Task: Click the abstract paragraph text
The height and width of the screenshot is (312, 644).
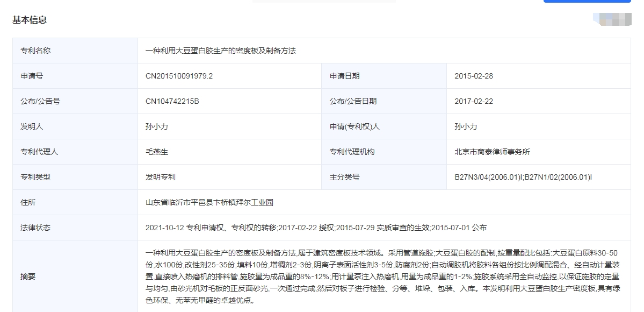Action: [x=382, y=276]
